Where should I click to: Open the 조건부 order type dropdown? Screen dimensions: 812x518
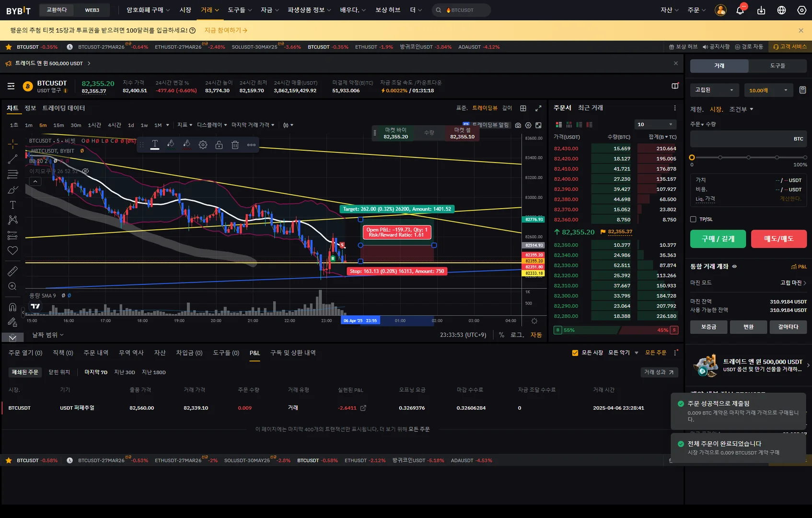pos(741,109)
